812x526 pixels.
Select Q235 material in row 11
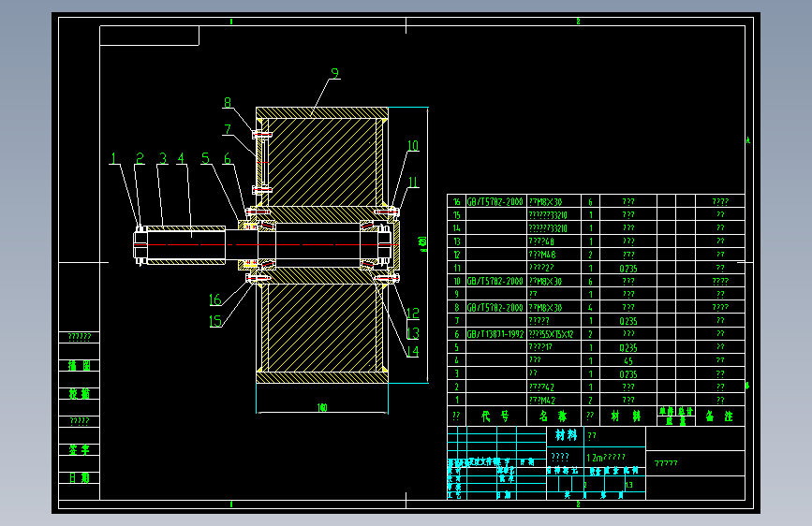tap(628, 269)
